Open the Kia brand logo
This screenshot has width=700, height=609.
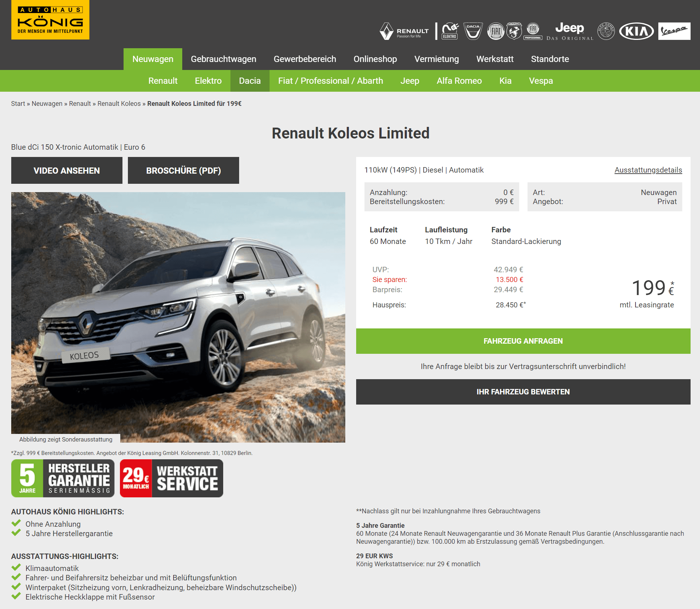point(637,31)
